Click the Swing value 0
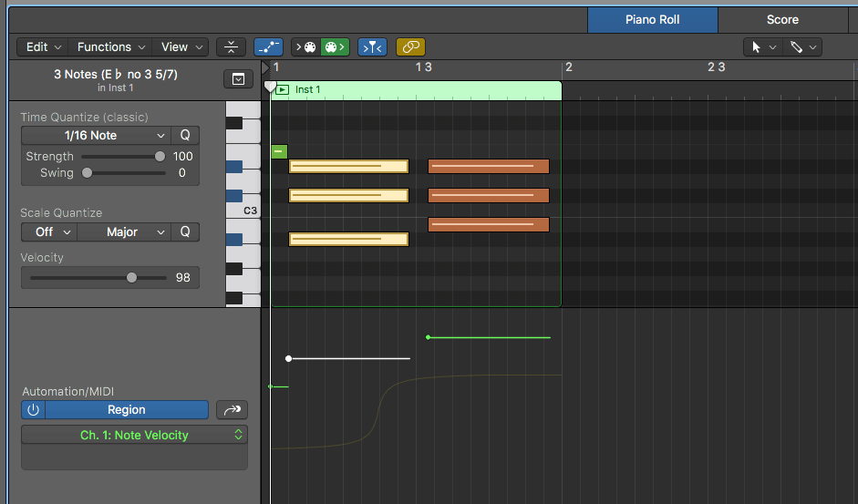Viewport: 858px width, 504px height. click(x=181, y=173)
